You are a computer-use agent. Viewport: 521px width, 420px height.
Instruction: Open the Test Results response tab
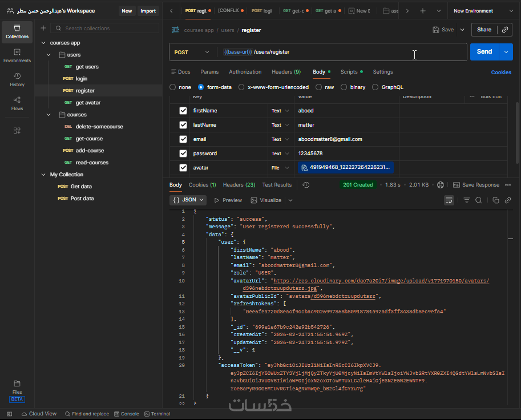[277, 185]
